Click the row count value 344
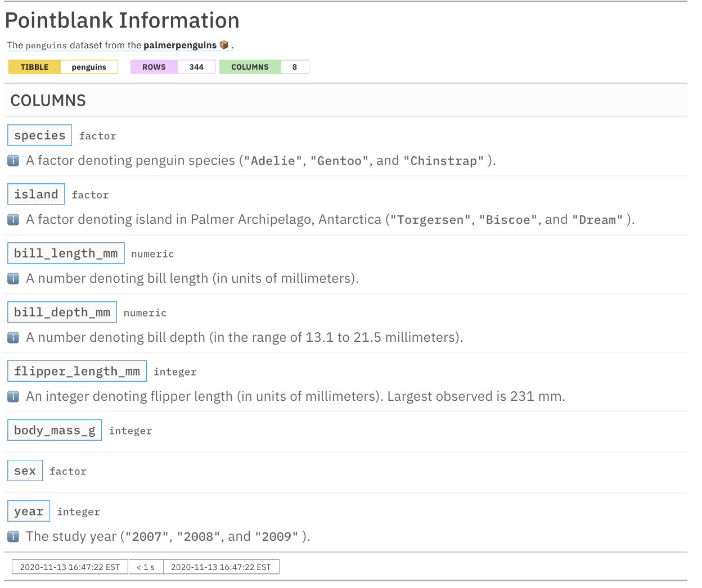 pos(196,67)
